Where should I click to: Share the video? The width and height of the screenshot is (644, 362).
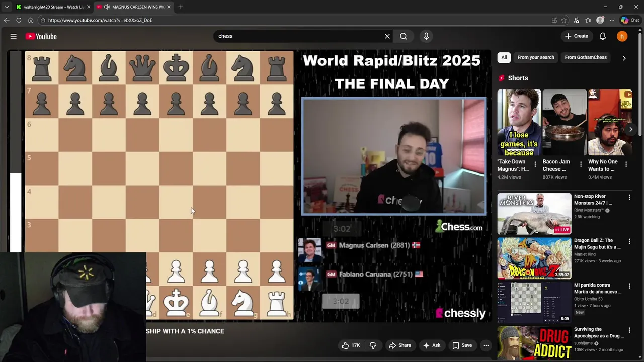(x=400, y=345)
